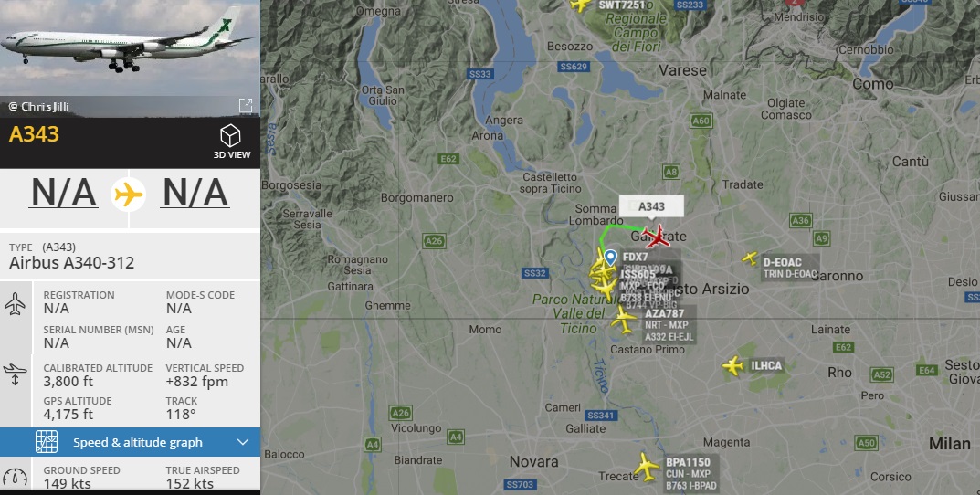This screenshot has width=980, height=495.
Task: Expand the Speed & altitude graph chevron
Action: pyautogui.click(x=243, y=443)
